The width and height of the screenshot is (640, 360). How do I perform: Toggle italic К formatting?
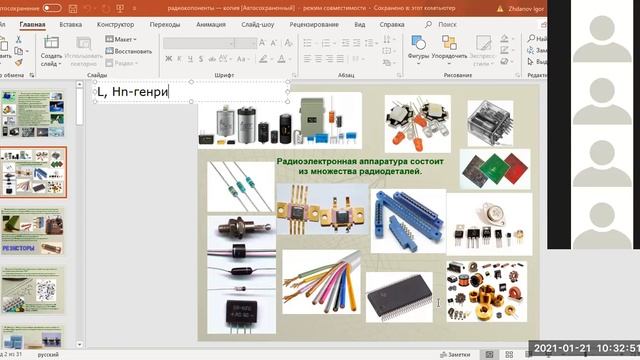coord(179,59)
